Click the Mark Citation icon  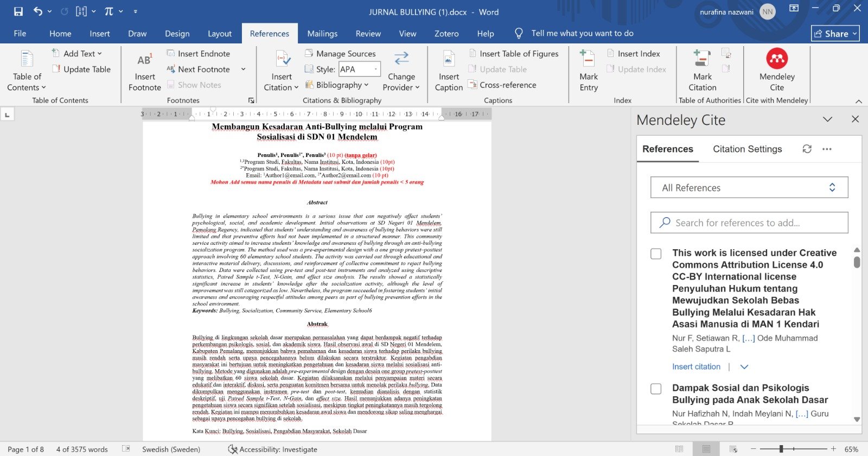[x=702, y=61]
